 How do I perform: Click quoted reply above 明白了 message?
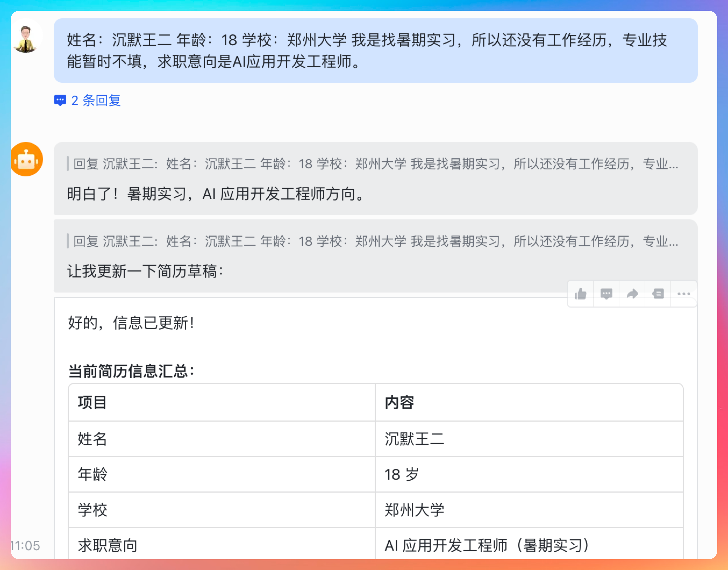375,164
